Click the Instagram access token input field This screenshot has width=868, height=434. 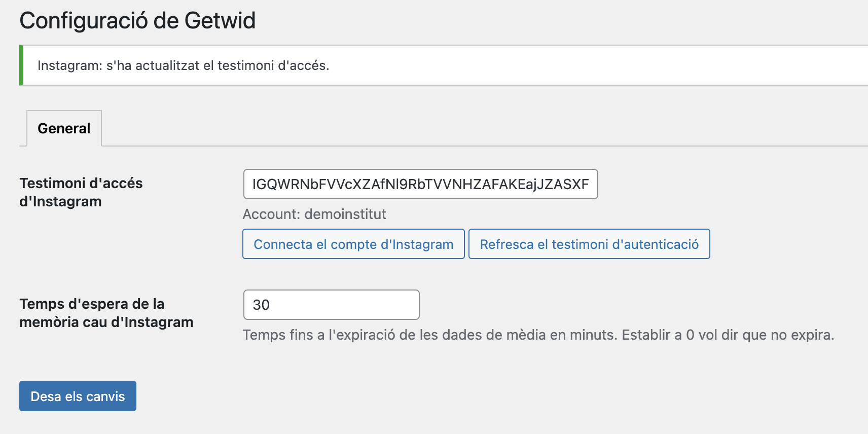pos(420,184)
